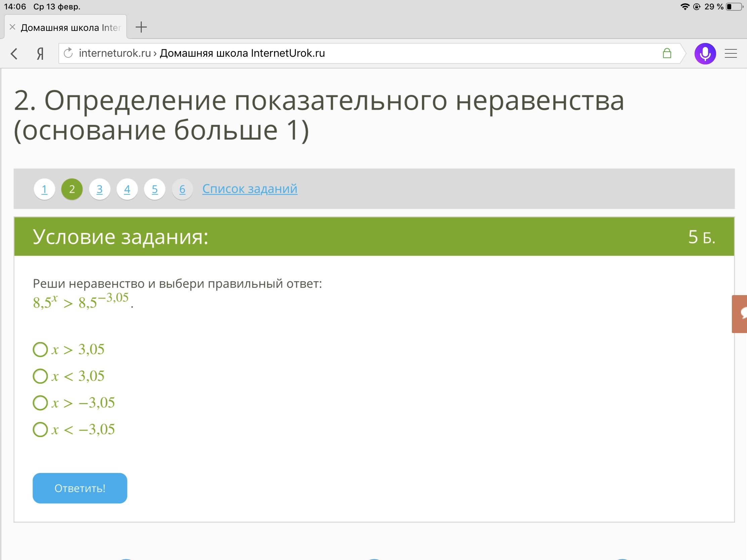747x560 pixels.
Task: Open the orange chat side widget
Action: (740, 314)
